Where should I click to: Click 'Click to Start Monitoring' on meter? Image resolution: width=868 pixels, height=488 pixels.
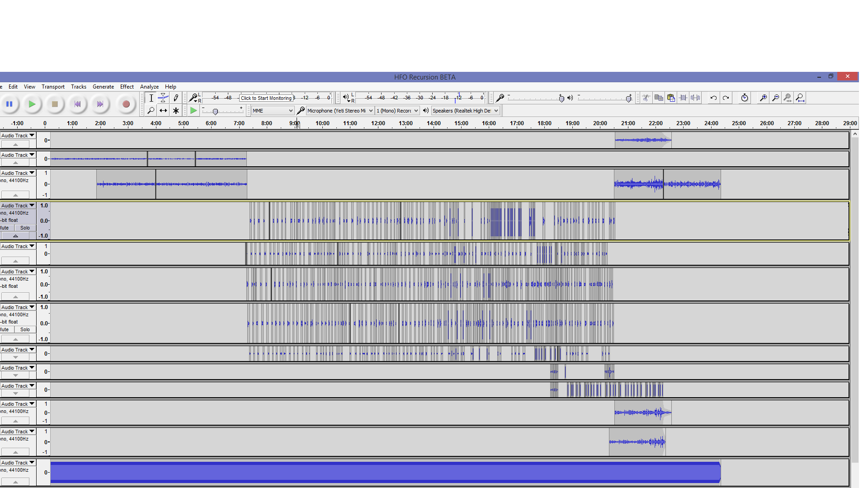266,98
